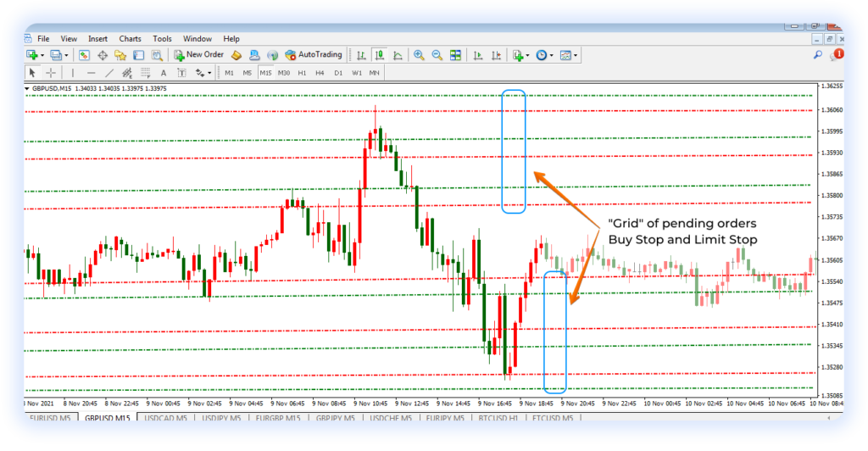Open the Data Window crosshair icon
868x451 pixels.
tap(103, 55)
